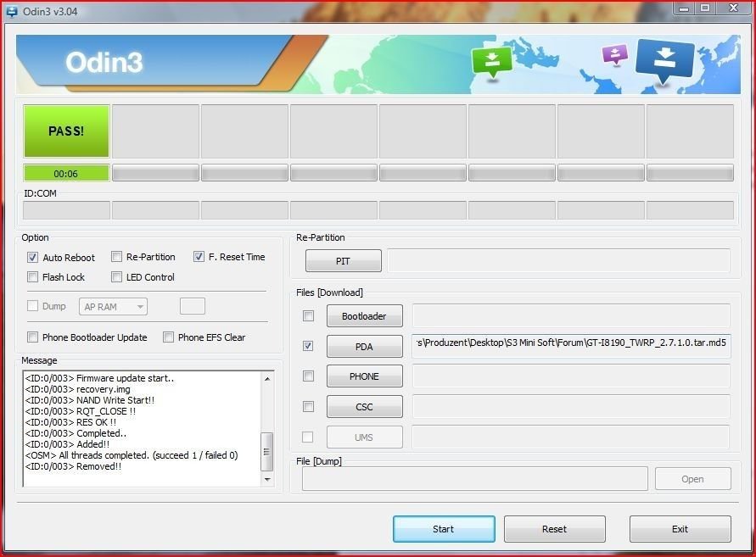This screenshot has height=557, width=756.
Task: Enable the Flash Lock checkbox
Action: (33, 277)
